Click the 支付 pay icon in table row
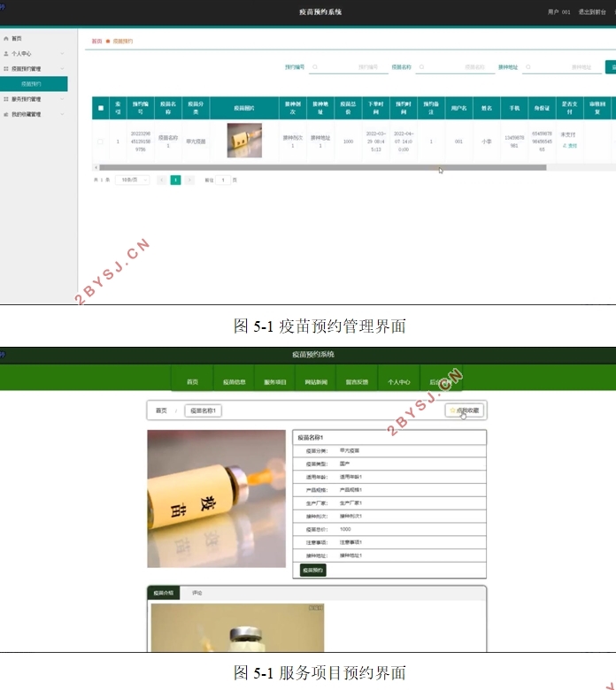 [x=565, y=146]
